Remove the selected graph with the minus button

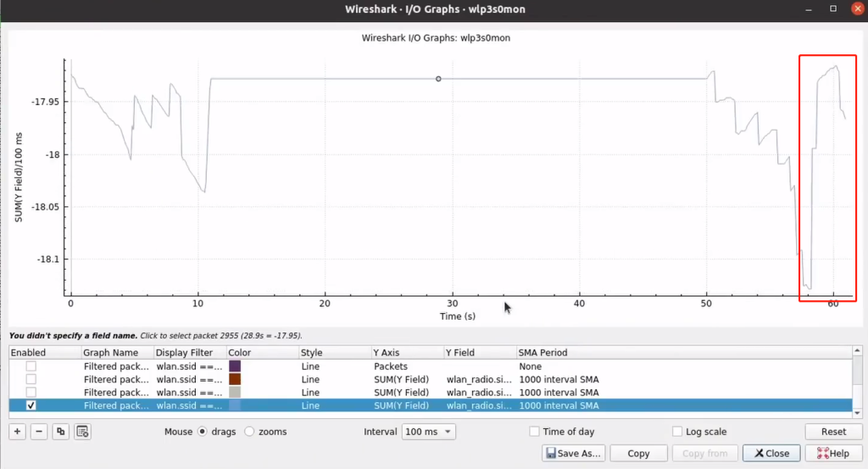click(x=39, y=432)
